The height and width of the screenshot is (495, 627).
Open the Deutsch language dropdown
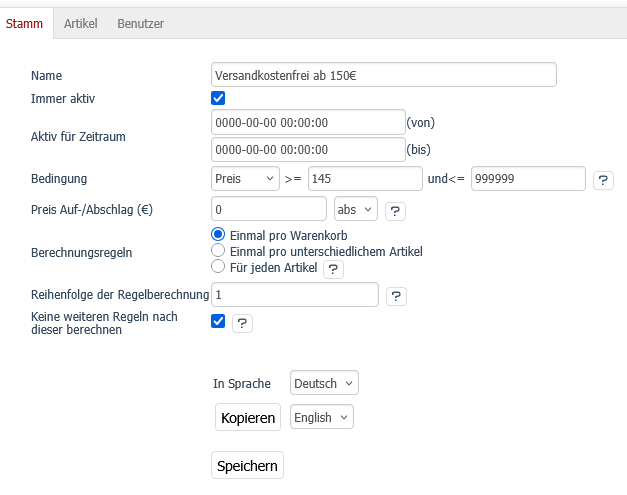(x=323, y=384)
